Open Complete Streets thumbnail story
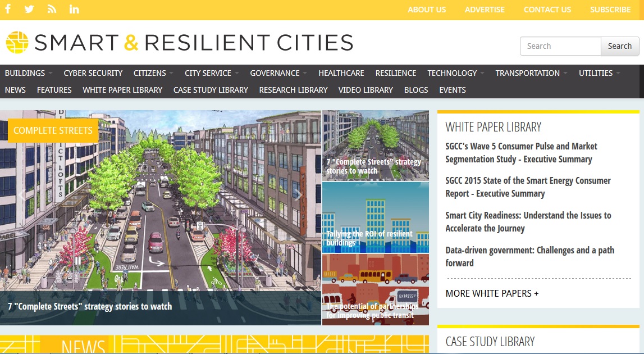Viewport: 644px width, 354px height. point(376,146)
